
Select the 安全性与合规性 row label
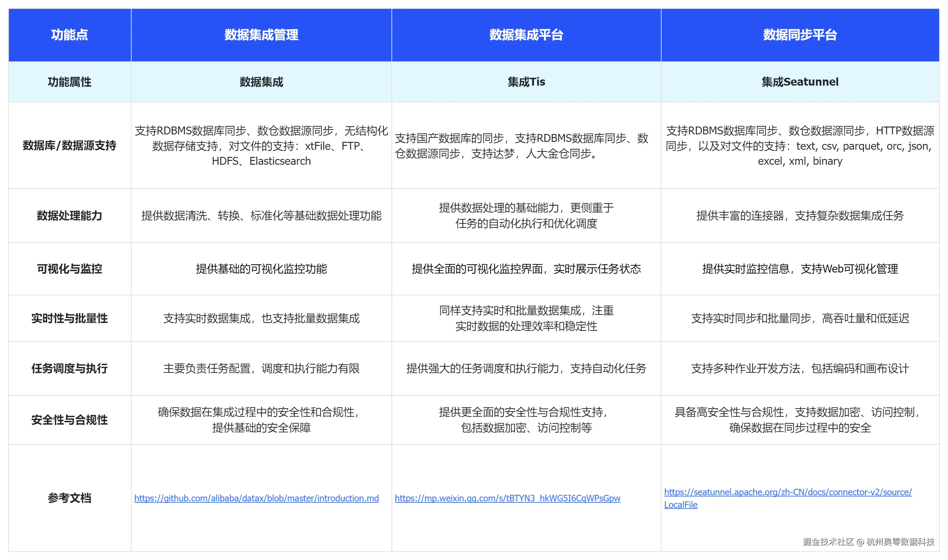70,419
